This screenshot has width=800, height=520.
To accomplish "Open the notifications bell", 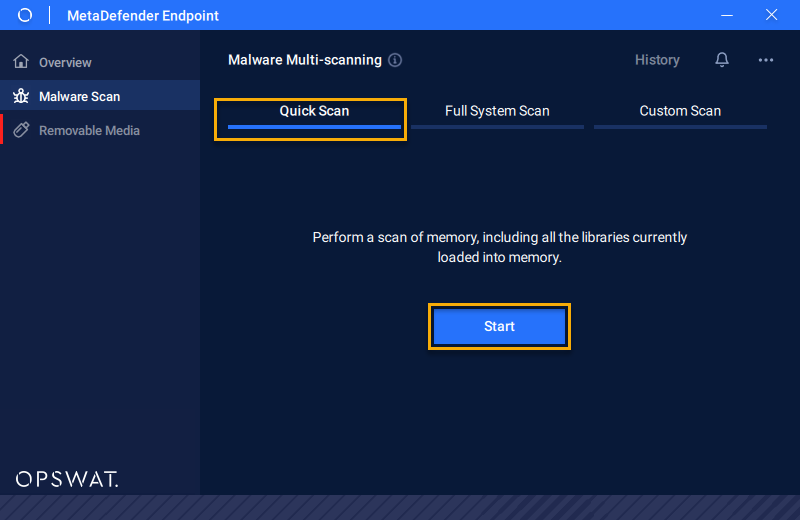I will pos(721,60).
